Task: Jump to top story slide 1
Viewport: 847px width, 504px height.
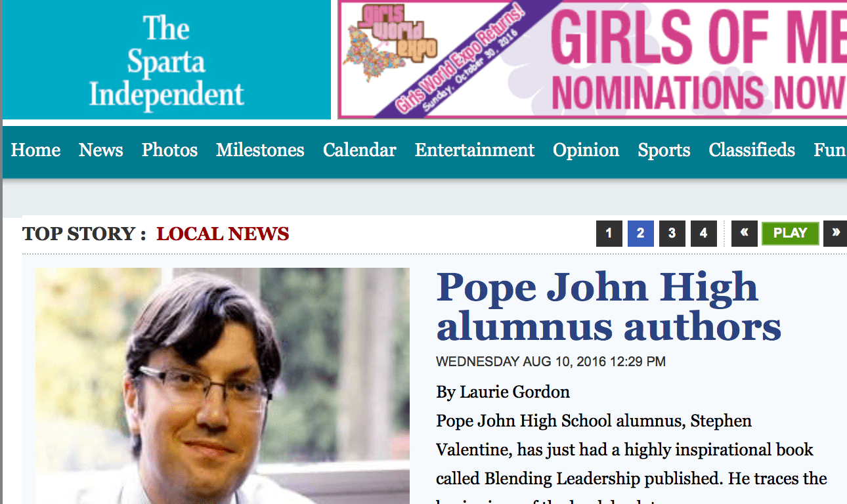Action: point(609,234)
